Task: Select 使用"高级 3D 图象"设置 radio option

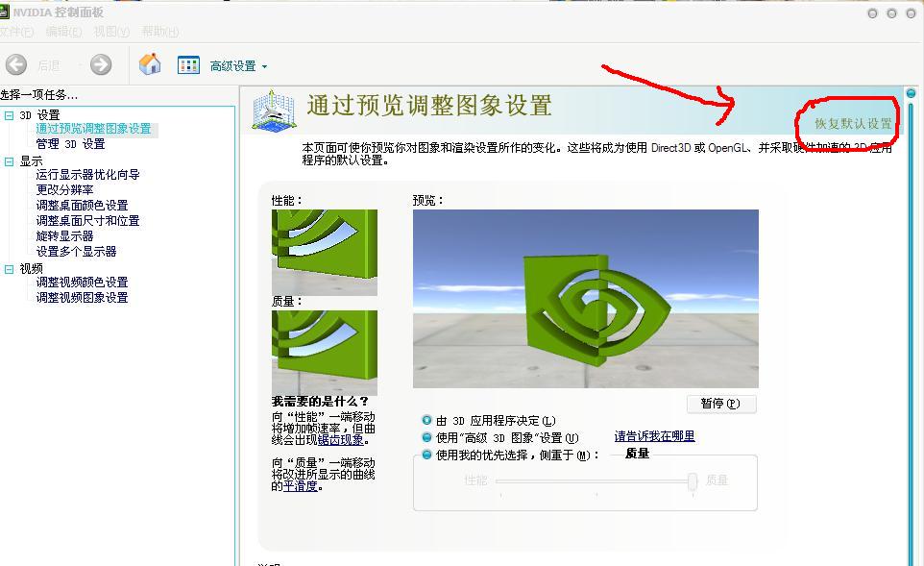Action: coord(427,437)
